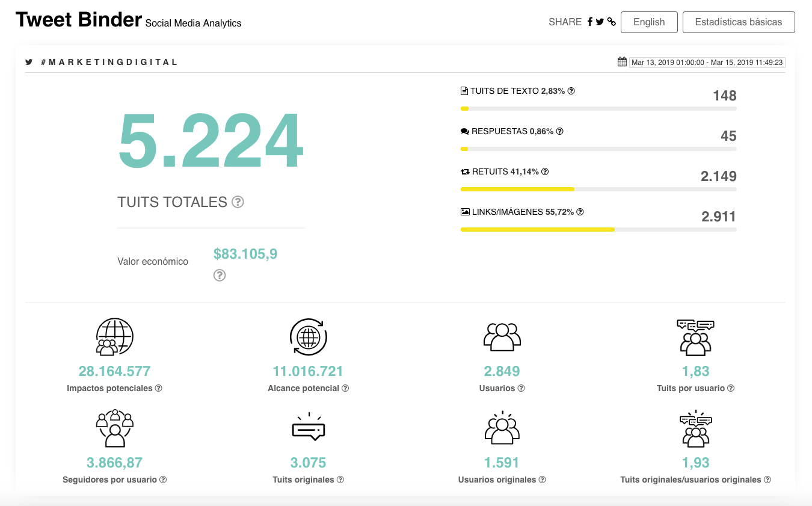The height and width of the screenshot is (506, 812).
Task: Click the date range field
Action: coord(707,62)
